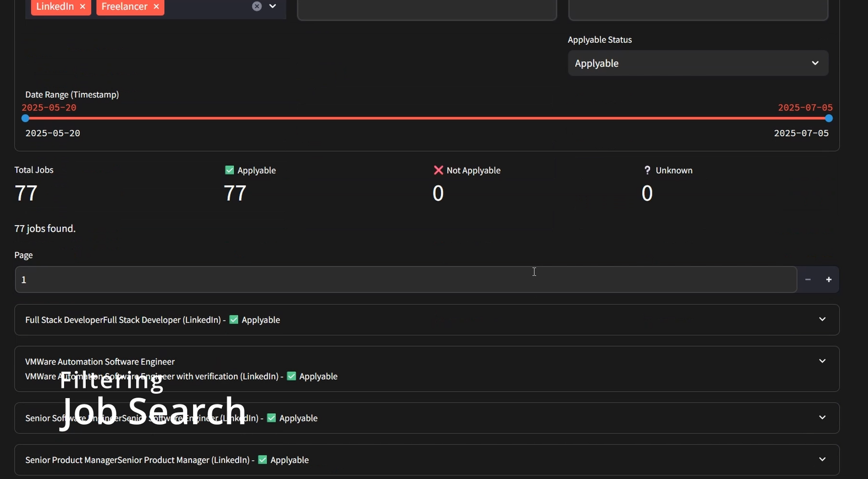Clear all selected source tags
The height and width of the screenshot is (479, 868).
(257, 7)
